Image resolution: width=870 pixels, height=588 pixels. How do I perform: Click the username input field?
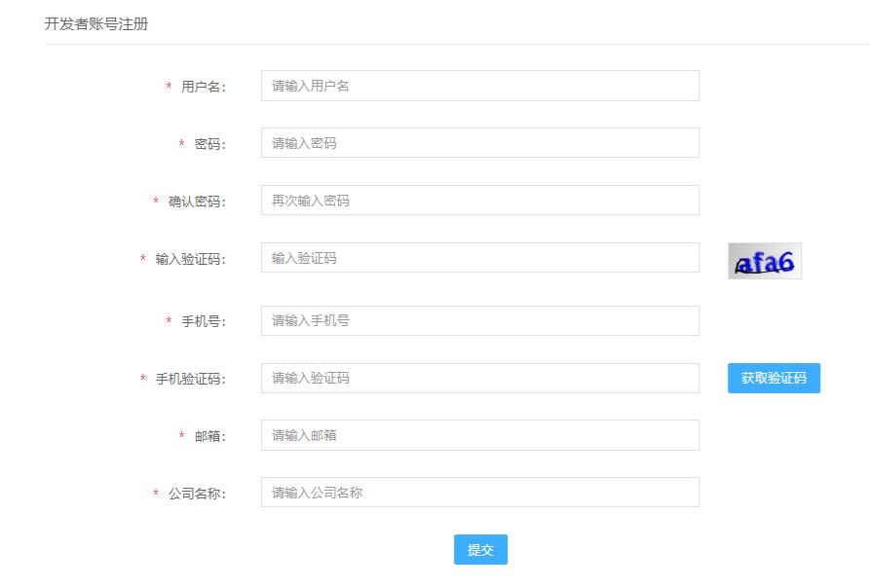pos(480,86)
